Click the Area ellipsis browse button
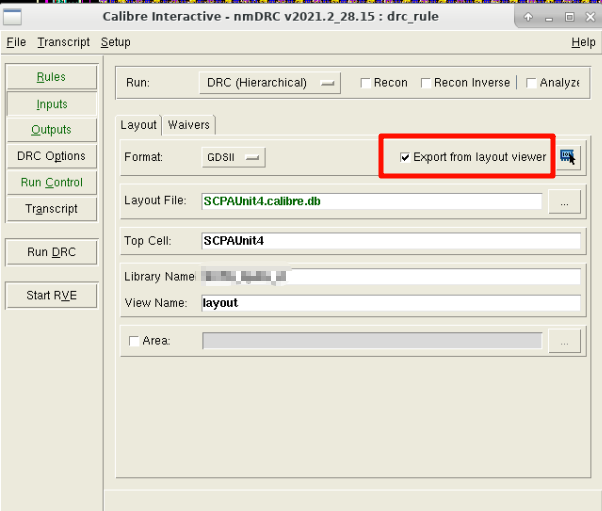This screenshot has height=511, width=602. click(x=564, y=341)
